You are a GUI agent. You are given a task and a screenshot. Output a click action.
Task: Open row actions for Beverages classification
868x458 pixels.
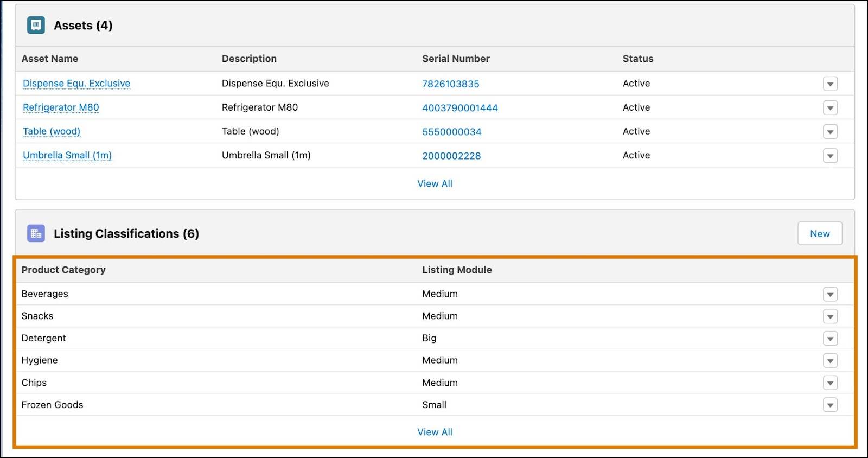coord(830,294)
